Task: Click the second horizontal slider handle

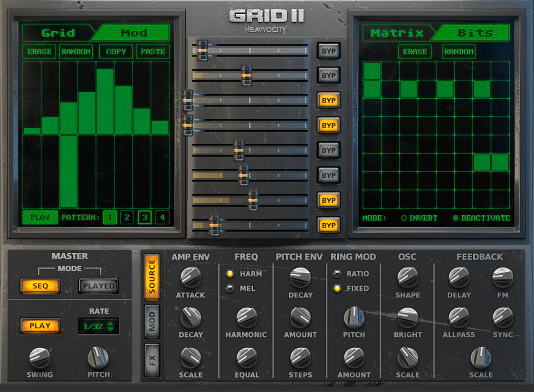Action: point(246,75)
